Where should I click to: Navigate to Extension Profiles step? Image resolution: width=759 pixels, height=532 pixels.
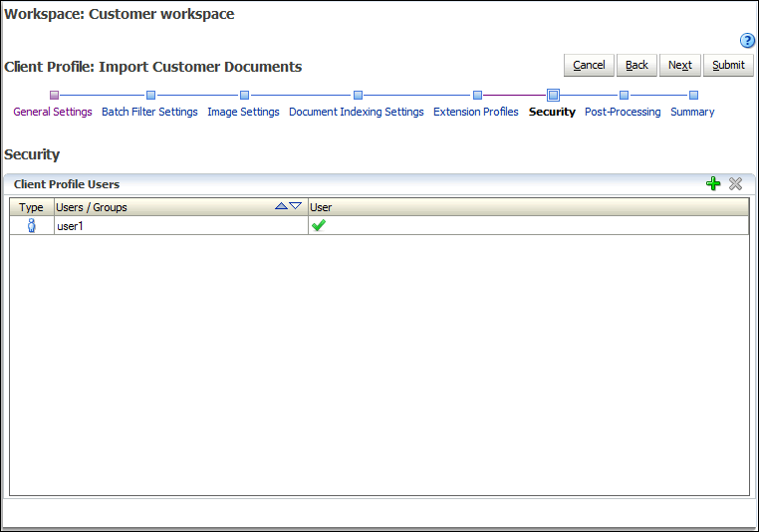476,112
